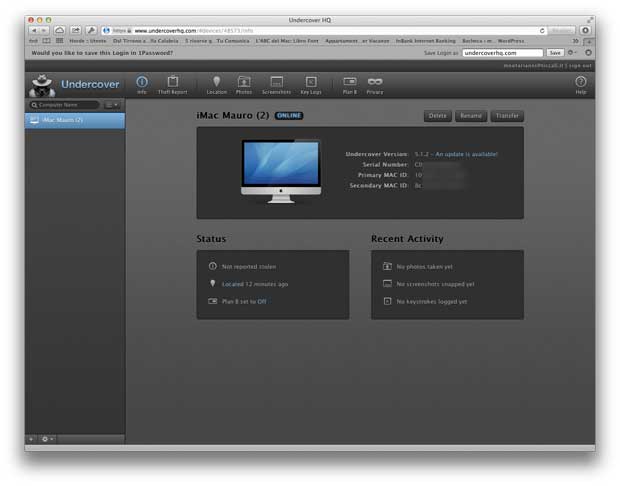Click the Rename button

[471, 116]
